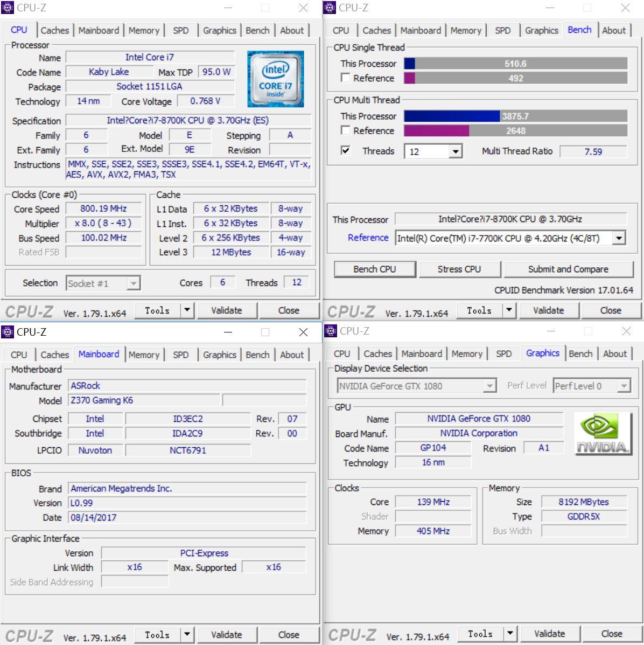
Task: Click the Package value Socket 1151 LGA
Action: click(x=150, y=86)
